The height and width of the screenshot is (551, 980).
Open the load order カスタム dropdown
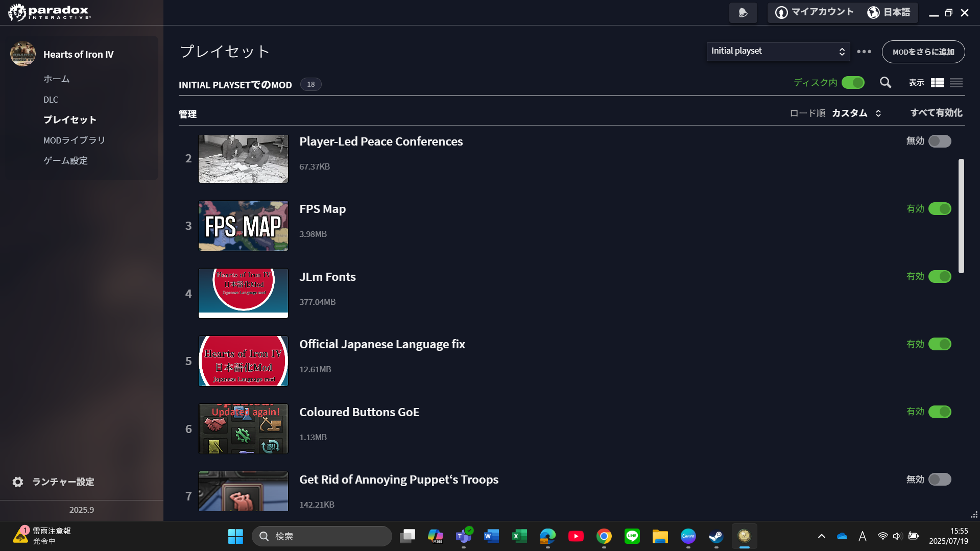(x=856, y=113)
